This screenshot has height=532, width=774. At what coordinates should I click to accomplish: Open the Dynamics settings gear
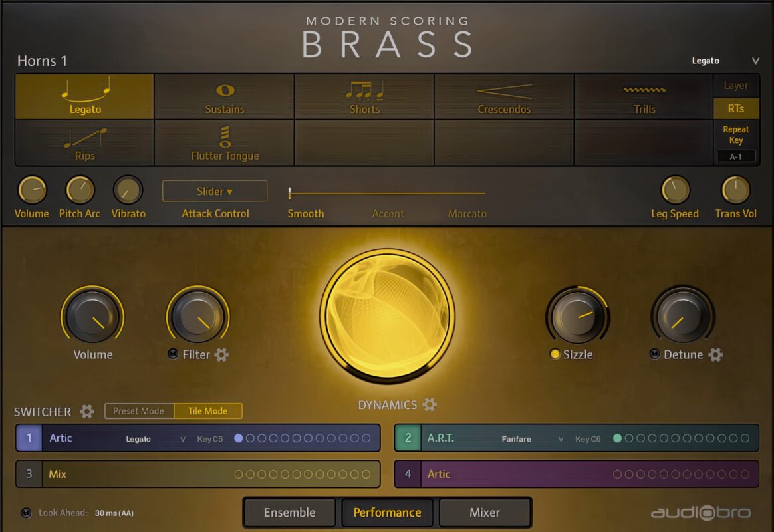430,404
